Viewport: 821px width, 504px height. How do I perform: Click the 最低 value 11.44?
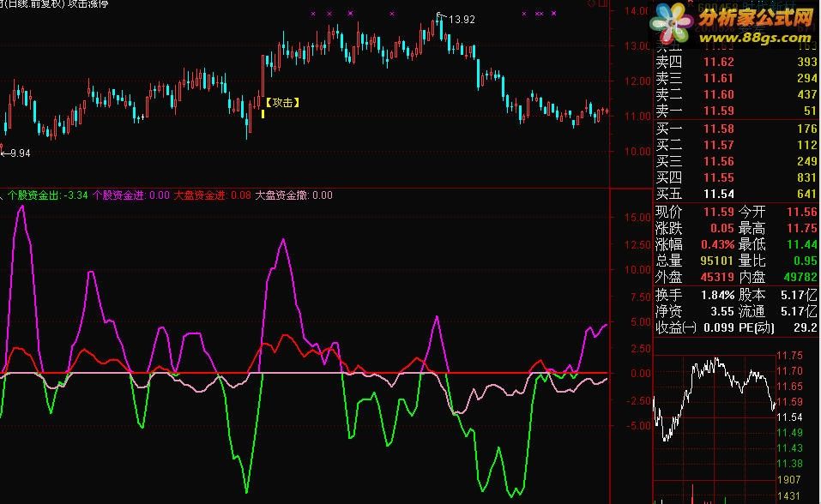click(x=801, y=244)
